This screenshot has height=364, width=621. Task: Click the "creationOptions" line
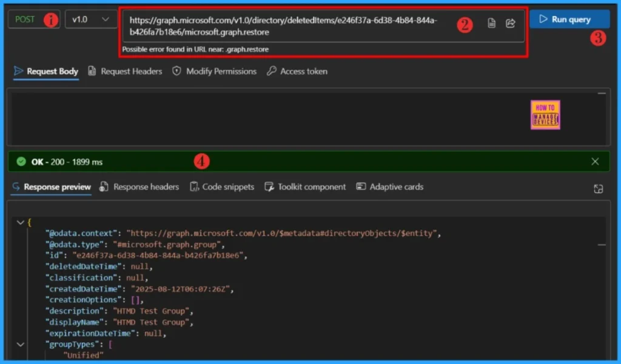click(x=94, y=300)
